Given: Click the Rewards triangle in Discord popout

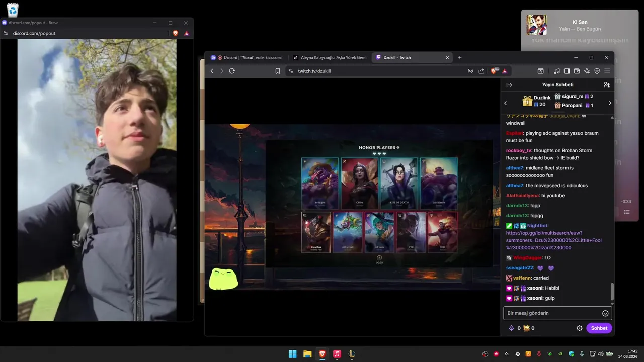Looking at the screenshot, I should click(187, 33).
